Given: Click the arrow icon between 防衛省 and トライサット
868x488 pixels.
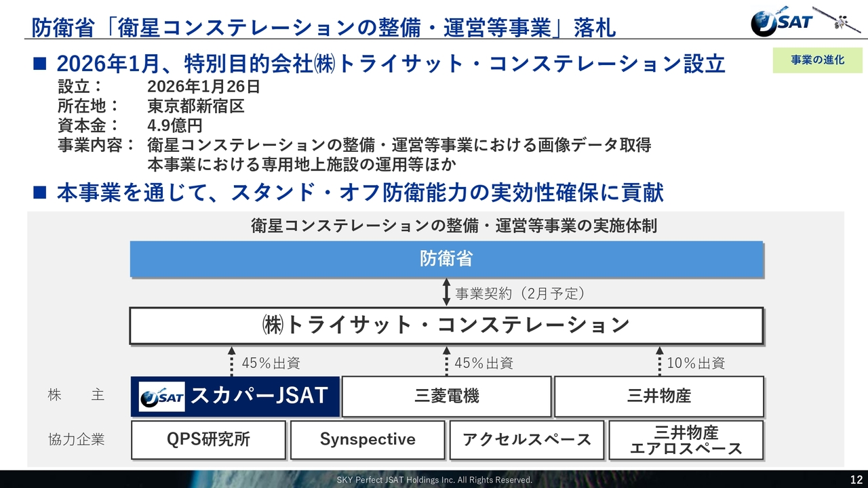Looking at the screenshot, I should click(446, 292).
